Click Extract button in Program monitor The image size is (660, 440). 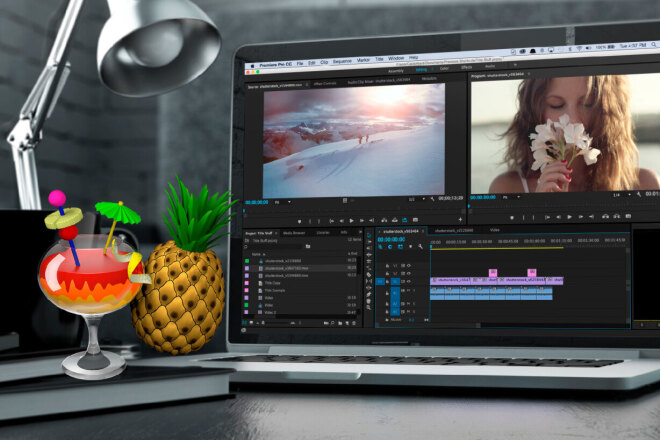(616, 216)
